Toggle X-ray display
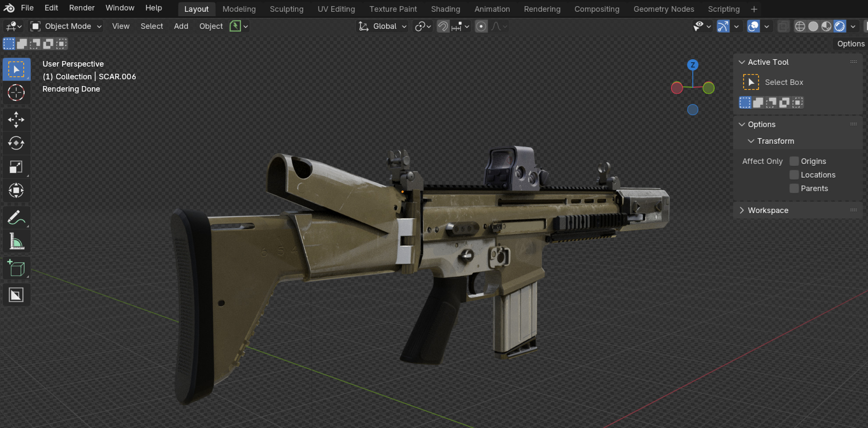Viewport: 868px width, 428px height. point(783,26)
